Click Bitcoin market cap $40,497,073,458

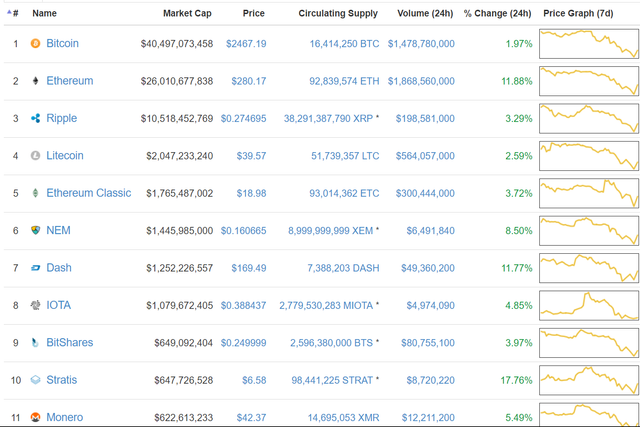(177, 44)
